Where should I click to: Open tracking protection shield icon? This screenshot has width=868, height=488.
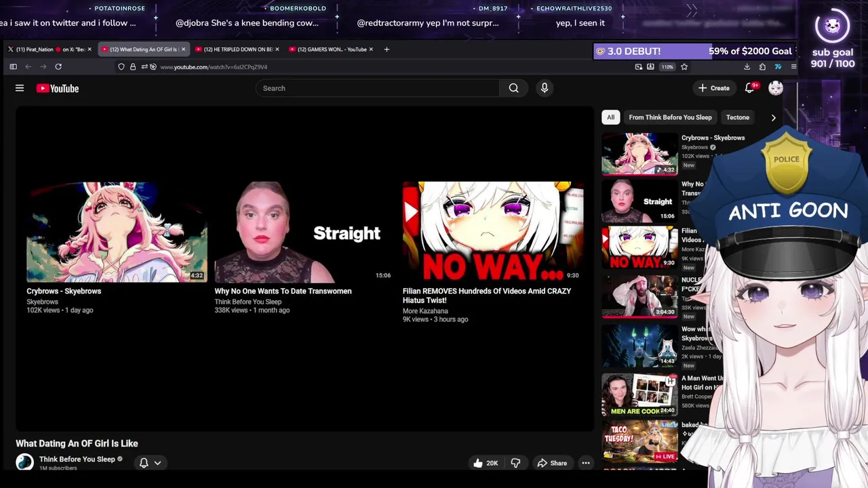point(121,66)
